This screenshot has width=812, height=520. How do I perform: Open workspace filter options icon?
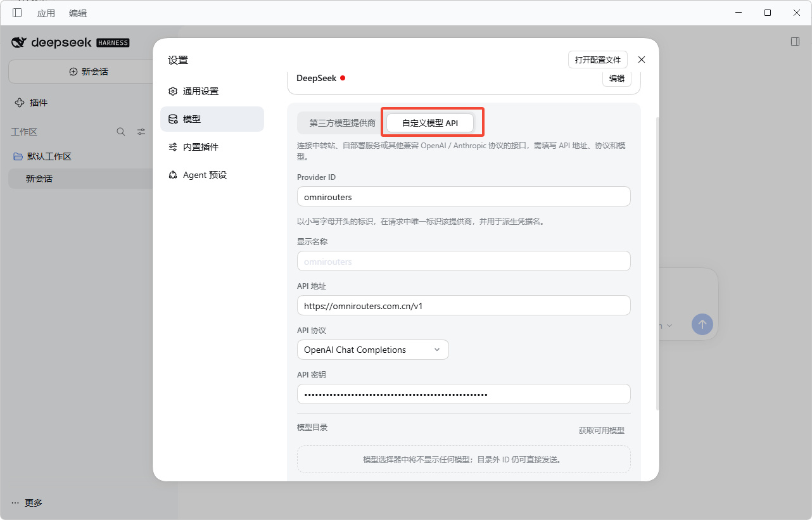coord(141,132)
